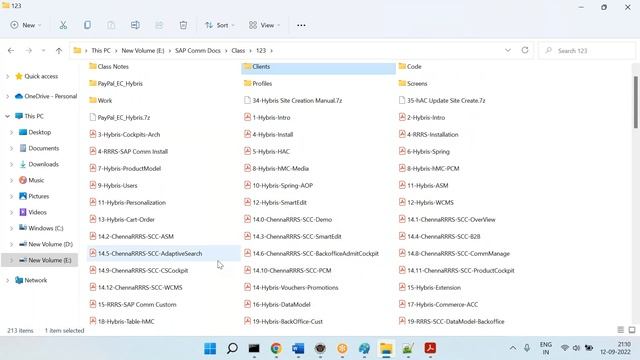Select file 34-Hybris Site Creation Manual.7z
This screenshot has height=360, width=640.
293,100
